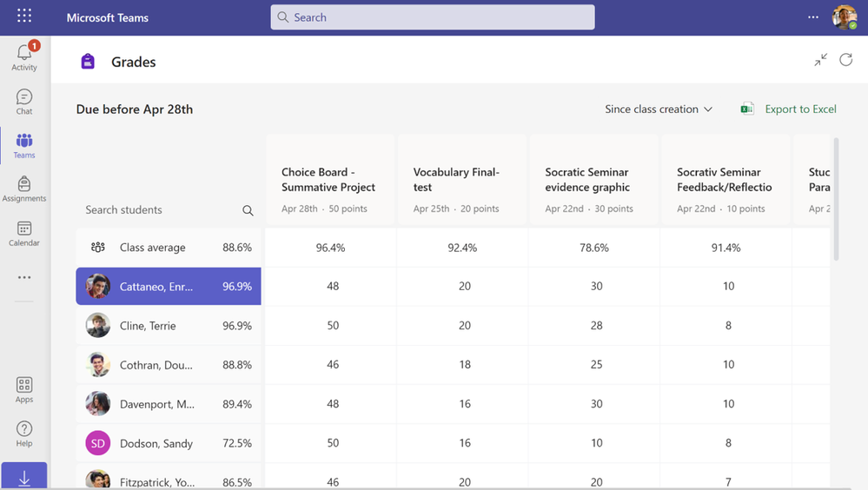Select student Dodson, Sandy
Screen dimensions: 868x490
coord(169,443)
